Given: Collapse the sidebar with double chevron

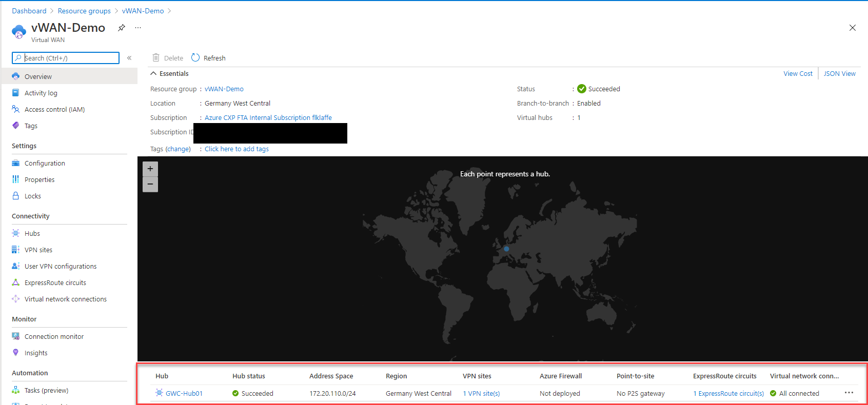Looking at the screenshot, I should (x=129, y=58).
